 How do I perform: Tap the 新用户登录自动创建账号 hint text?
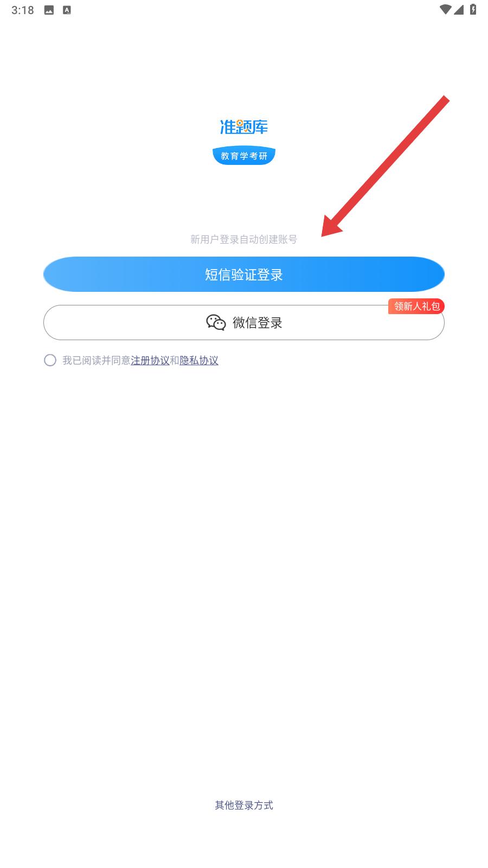click(x=244, y=239)
